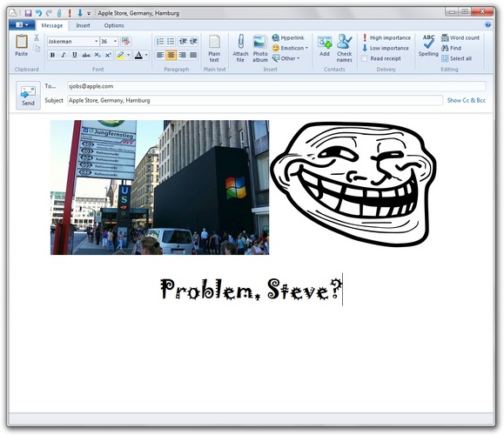Switch to the Insert tab
This screenshot has height=435, width=504.
point(83,25)
